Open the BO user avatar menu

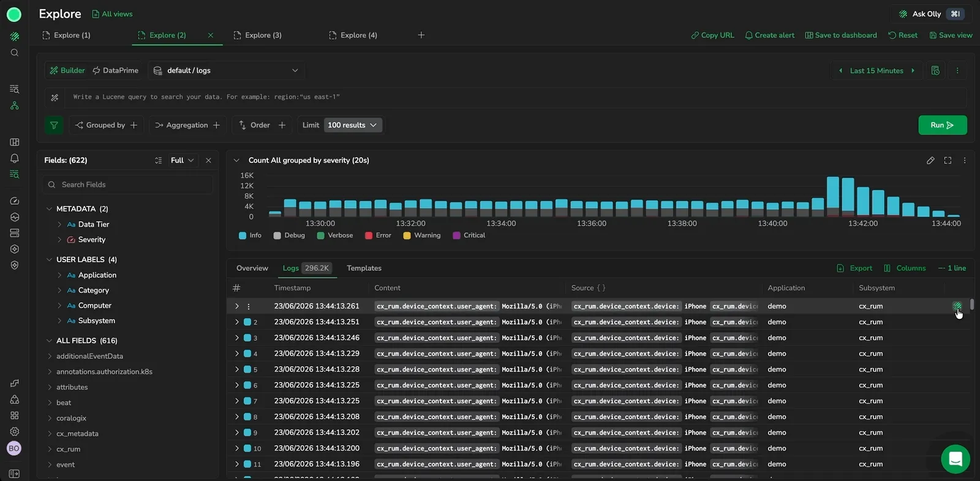click(14, 449)
